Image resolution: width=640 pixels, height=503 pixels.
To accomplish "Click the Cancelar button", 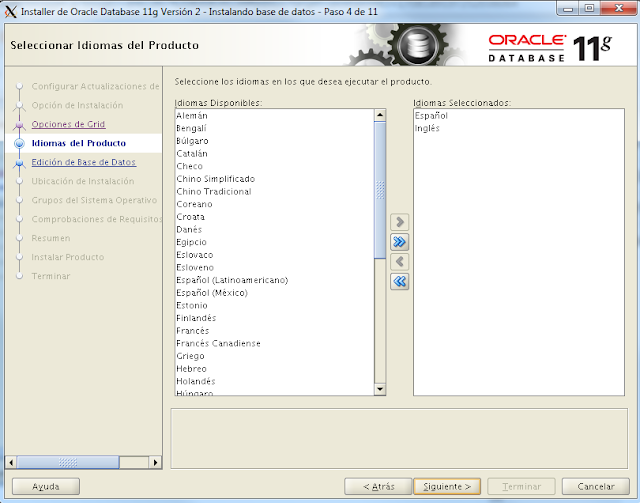I will 596,487.
